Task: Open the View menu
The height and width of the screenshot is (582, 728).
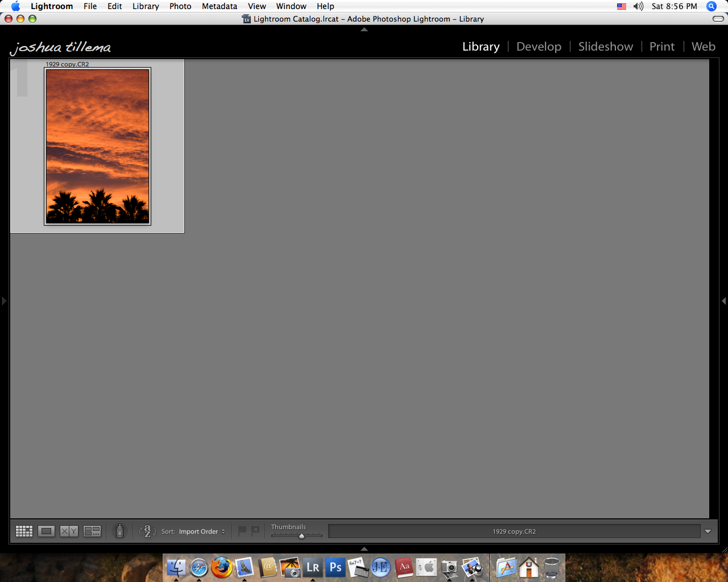Action: [257, 6]
